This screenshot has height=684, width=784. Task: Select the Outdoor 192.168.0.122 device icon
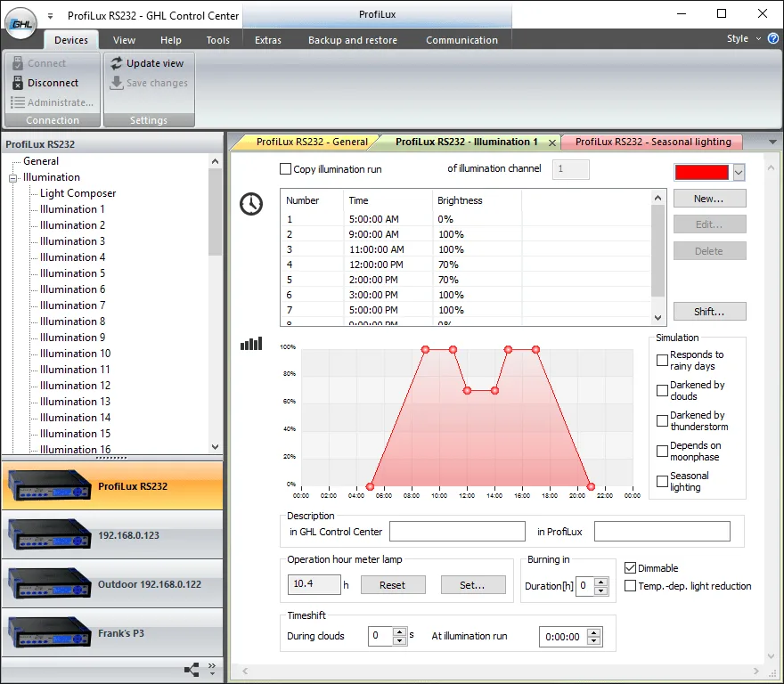click(50, 583)
